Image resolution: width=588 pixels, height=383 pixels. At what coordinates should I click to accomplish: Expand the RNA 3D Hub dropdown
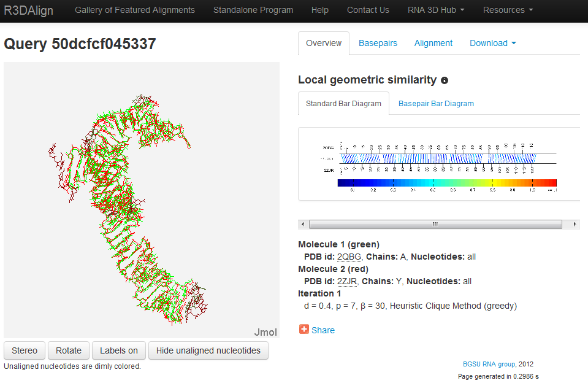click(x=435, y=10)
